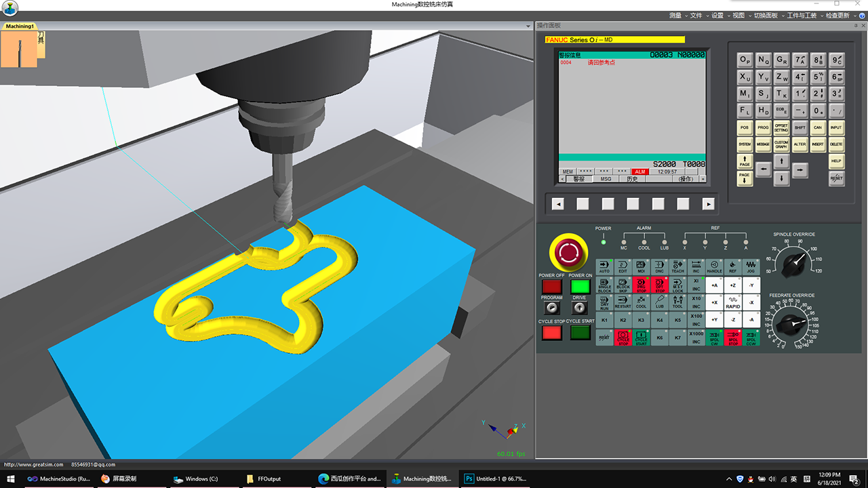This screenshot has height=488, width=868.
Task: Click the HANDLE mode key
Action: [x=714, y=266]
